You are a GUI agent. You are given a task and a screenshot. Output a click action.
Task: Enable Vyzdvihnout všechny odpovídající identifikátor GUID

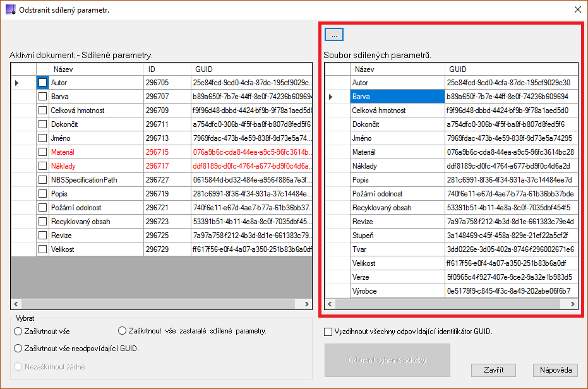click(x=328, y=332)
